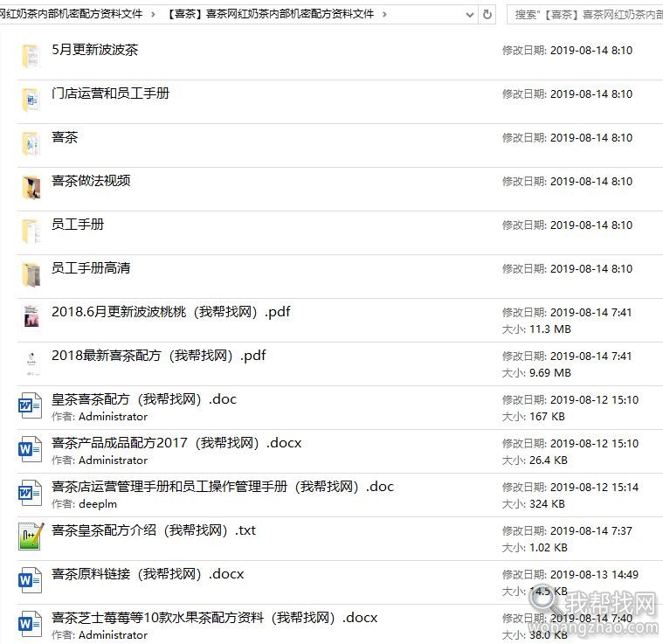The width and height of the screenshot is (663, 644).
Task: Click the size value 9.69 MB
Action: tap(550, 372)
